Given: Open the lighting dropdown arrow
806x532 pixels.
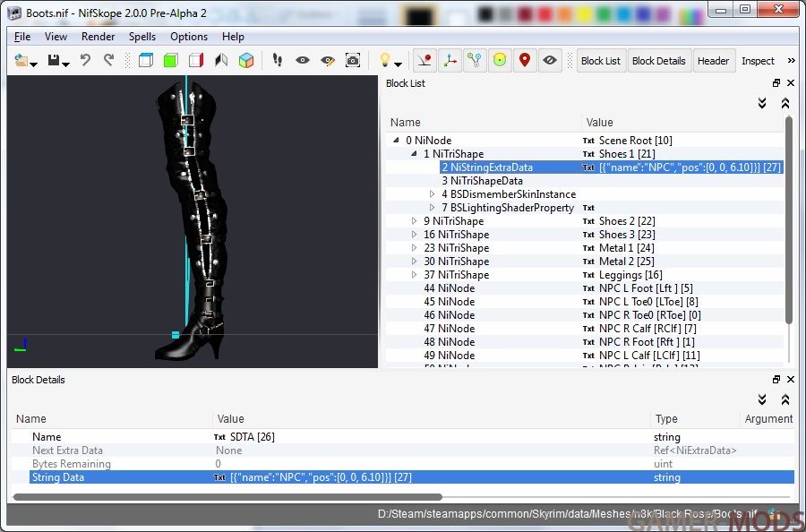Looking at the screenshot, I should (x=398, y=64).
